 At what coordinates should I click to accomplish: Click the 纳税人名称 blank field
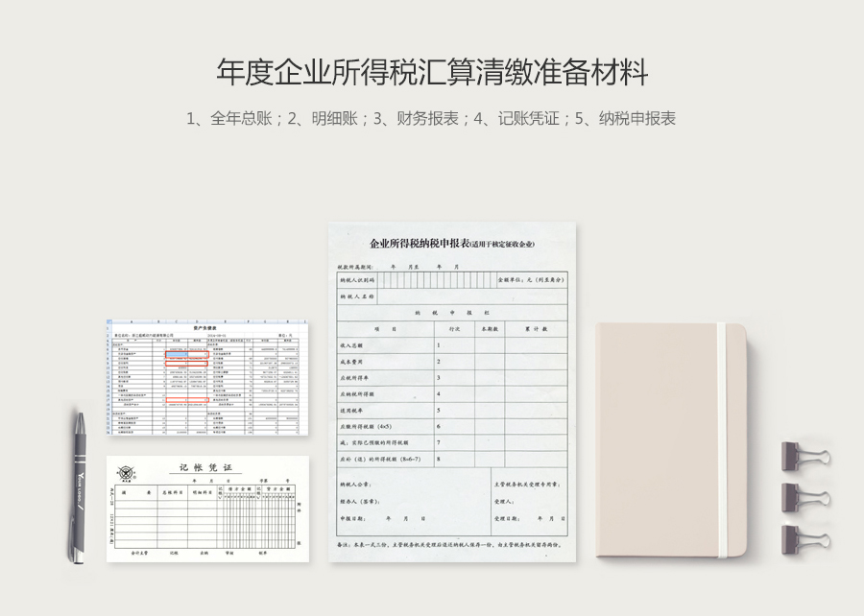point(472,296)
